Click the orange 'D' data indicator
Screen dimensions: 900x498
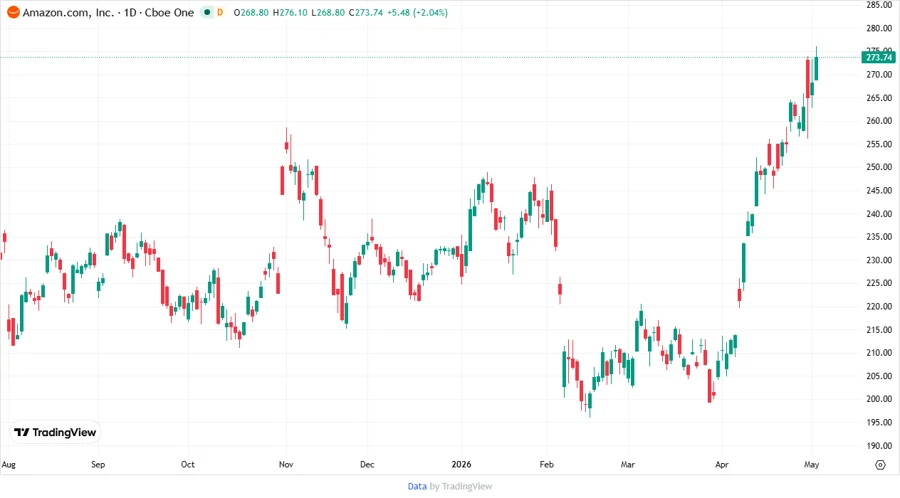click(220, 13)
